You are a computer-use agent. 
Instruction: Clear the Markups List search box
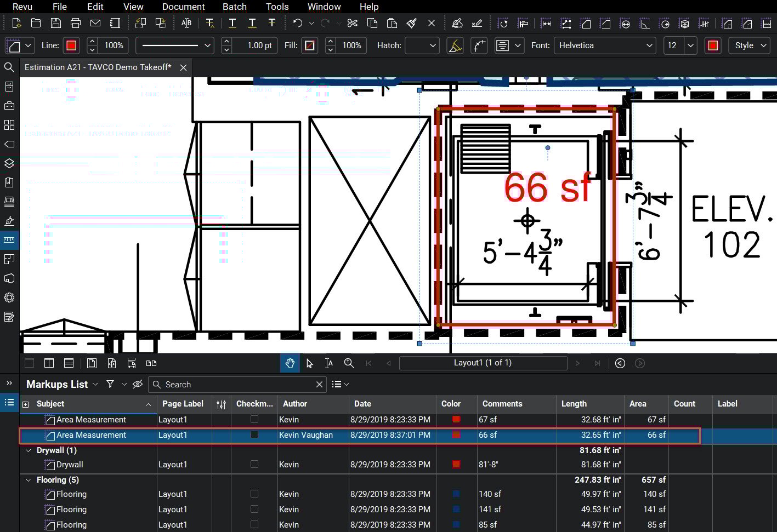[319, 384]
